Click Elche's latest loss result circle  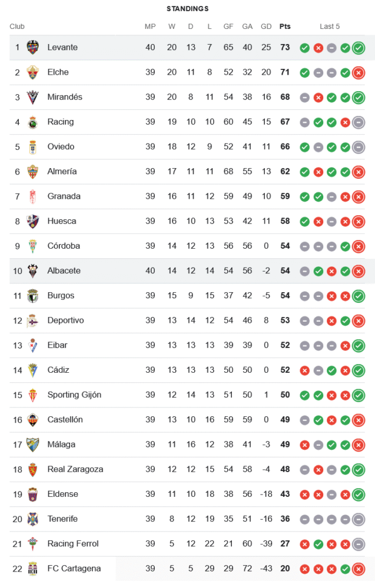click(359, 73)
